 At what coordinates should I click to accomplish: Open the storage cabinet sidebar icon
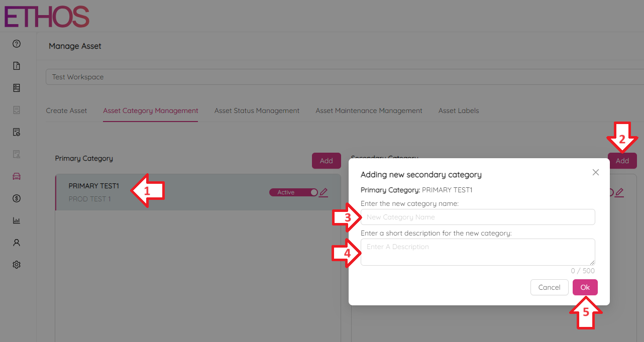coord(17,88)
